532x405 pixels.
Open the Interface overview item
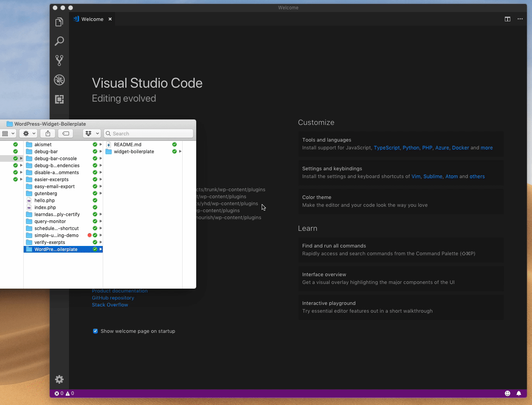click(401, 279)
